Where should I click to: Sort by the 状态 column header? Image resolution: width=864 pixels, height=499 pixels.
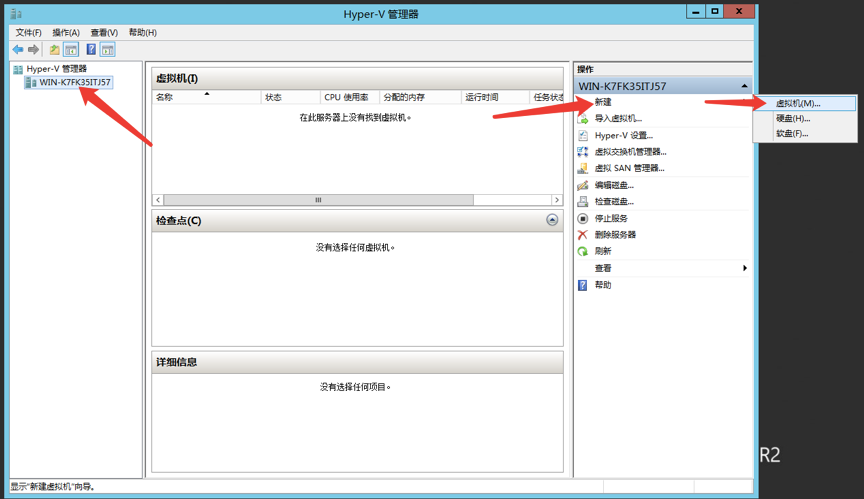(x=290, y=97)
